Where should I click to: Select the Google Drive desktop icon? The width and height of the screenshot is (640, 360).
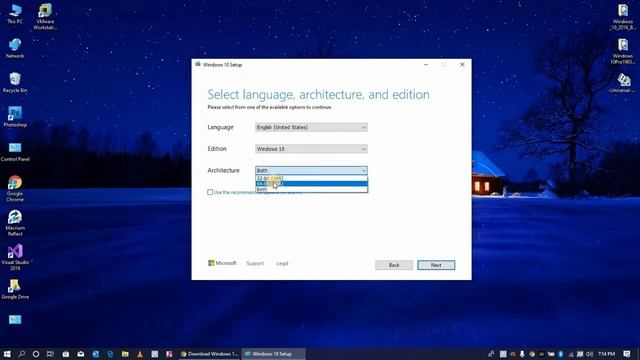pos(15,289)
